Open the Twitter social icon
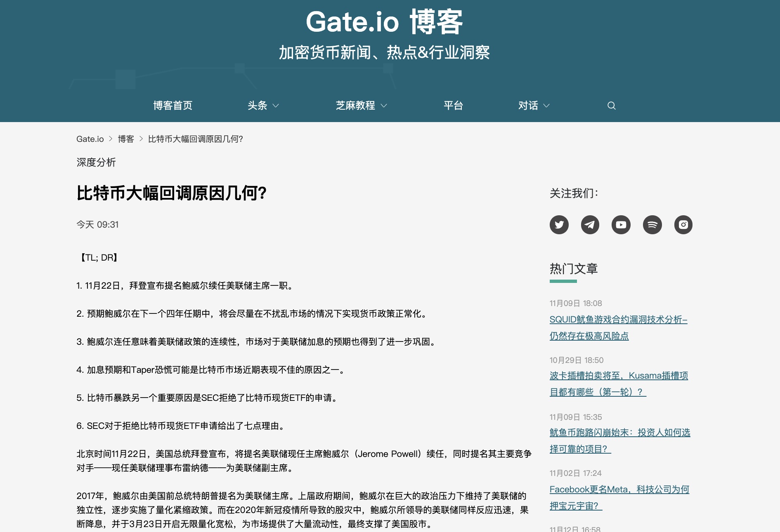 tap(559, 225)
